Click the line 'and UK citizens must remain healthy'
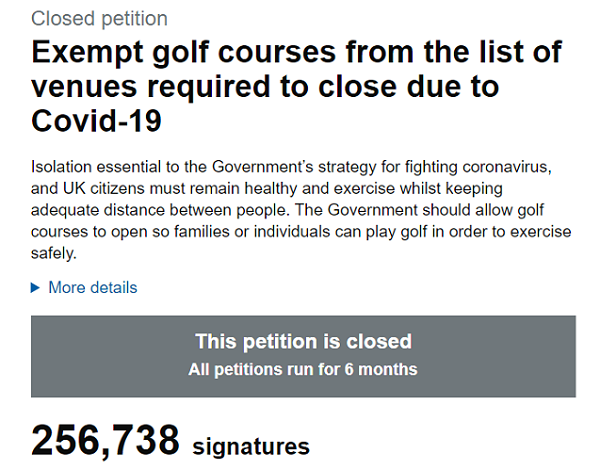The height and width of the screenshot is (470, 600). [x=267, y=189]
